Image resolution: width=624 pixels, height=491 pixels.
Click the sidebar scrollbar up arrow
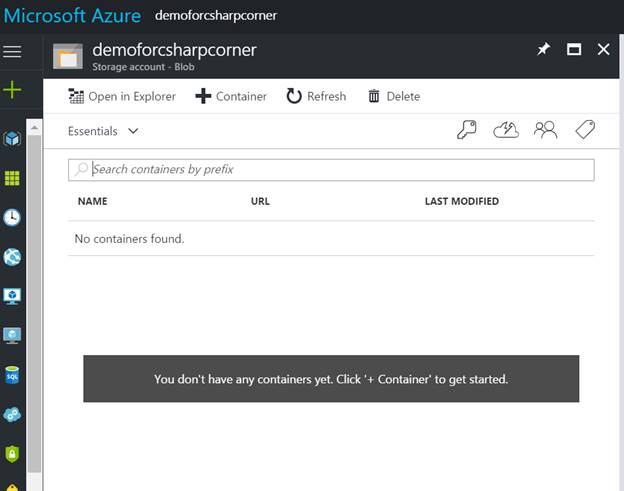(x=34, y=128)
